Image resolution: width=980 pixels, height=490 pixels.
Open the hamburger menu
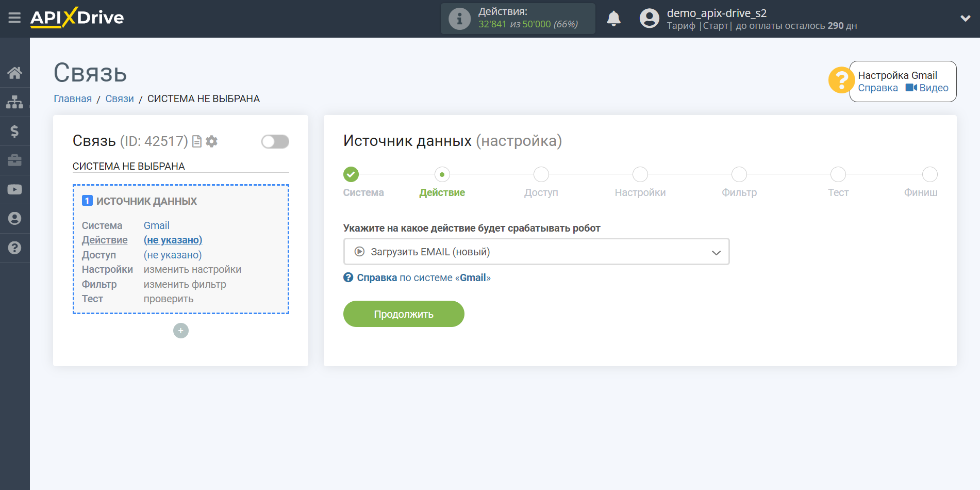tap(14, 18)
